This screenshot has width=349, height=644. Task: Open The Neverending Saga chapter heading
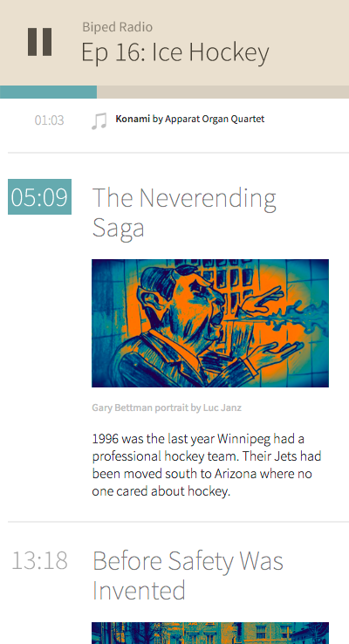[184, 212]
